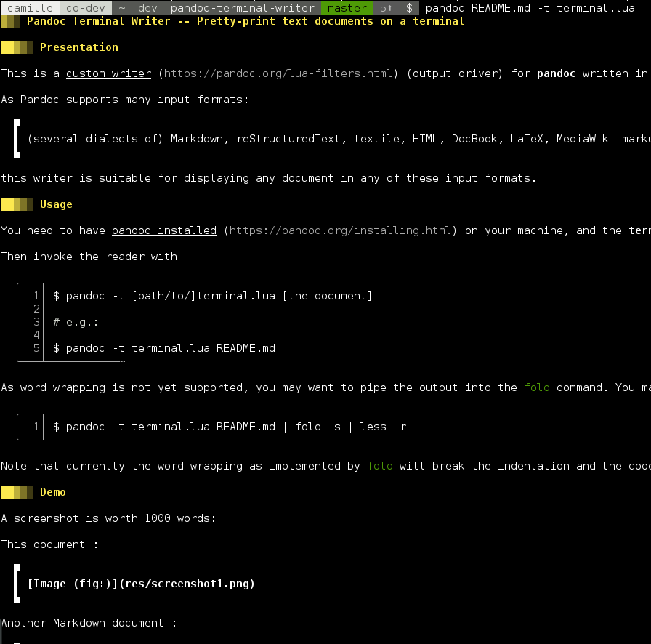Screen dimensions: 651x644
Task: Click line number 4 in the code block
Action: point(36,335)
